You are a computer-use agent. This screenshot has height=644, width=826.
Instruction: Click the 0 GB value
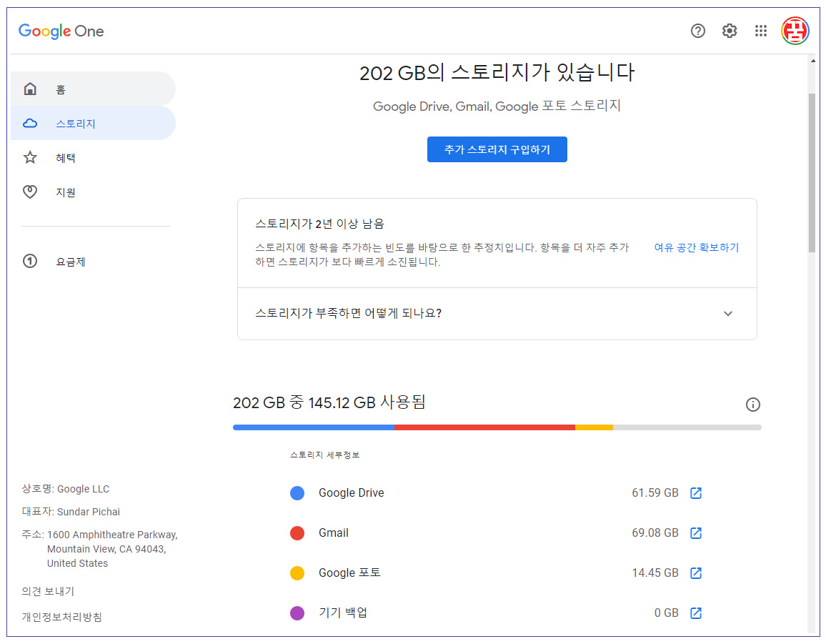tap(667, 613)
